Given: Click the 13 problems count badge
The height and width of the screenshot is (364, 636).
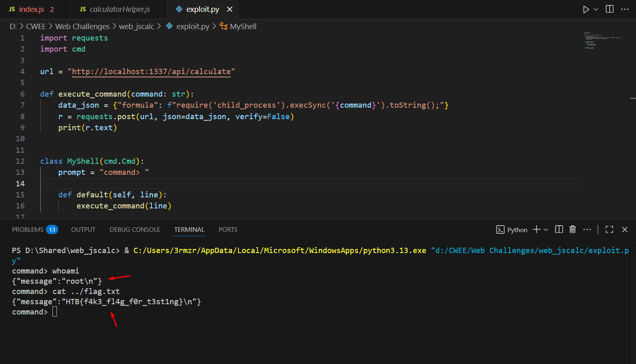Looking at the screenshot, I should click(x=52, y=230).
